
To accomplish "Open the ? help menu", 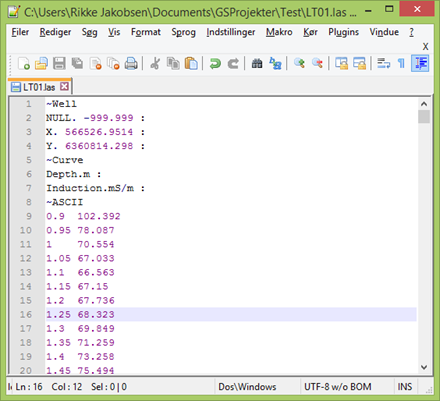I will (x=412, y=32).
